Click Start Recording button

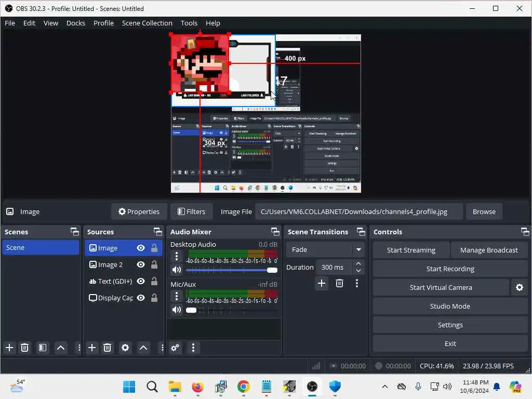click(450, 269)
